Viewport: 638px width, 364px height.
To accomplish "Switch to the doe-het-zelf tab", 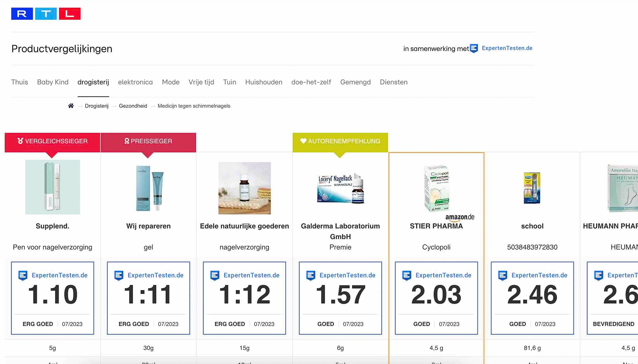I will tap(311, 82).
